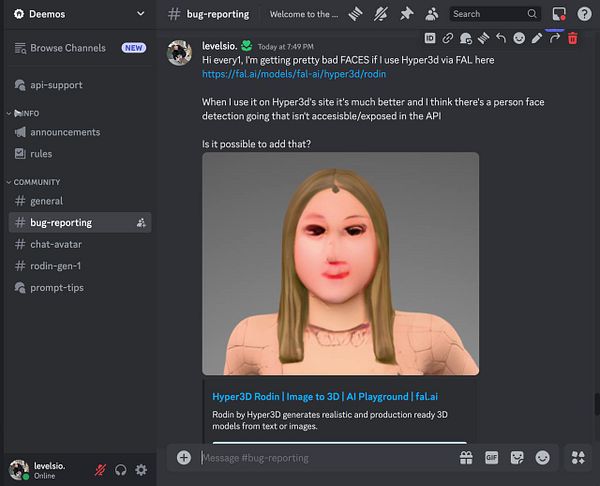The image size is (600, 486).
Task: Open levelsio message avatar profile
Action: (x=179, y=53)
